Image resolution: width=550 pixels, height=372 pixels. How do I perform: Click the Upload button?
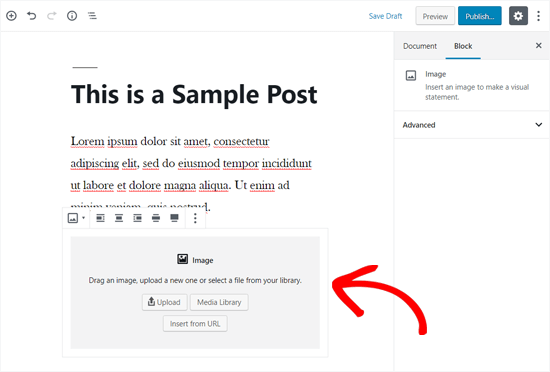click(x=165, y=302)
